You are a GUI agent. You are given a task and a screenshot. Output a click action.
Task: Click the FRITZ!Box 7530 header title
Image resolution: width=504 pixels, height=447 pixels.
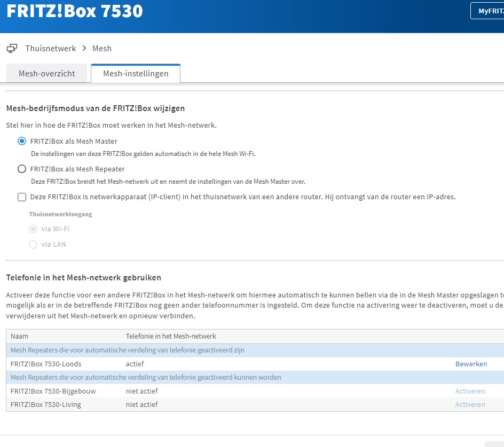coord(75,11)
